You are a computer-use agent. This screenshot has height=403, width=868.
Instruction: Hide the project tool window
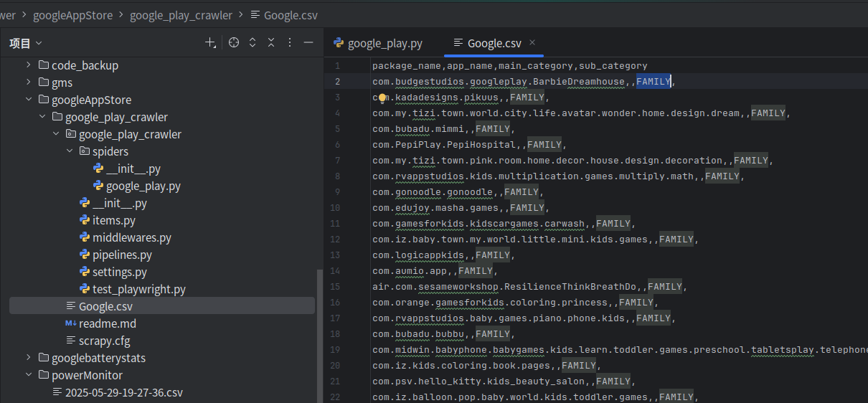tap(308, 43)
